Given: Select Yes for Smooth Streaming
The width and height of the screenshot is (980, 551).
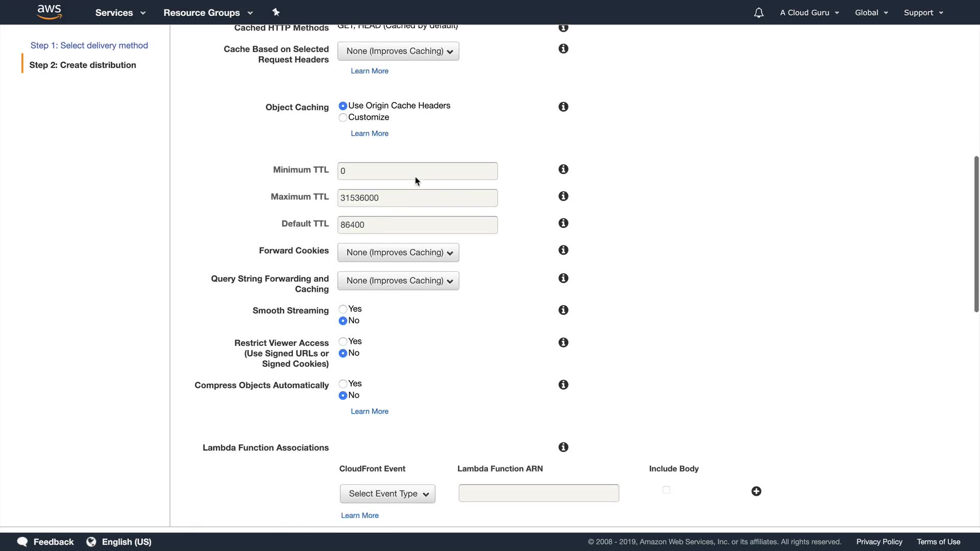Looking at the screenshot, I should coord(343,309).
